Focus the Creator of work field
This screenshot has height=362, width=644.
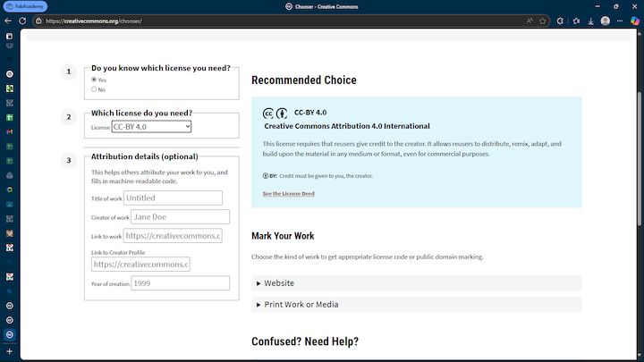(181, 216)
